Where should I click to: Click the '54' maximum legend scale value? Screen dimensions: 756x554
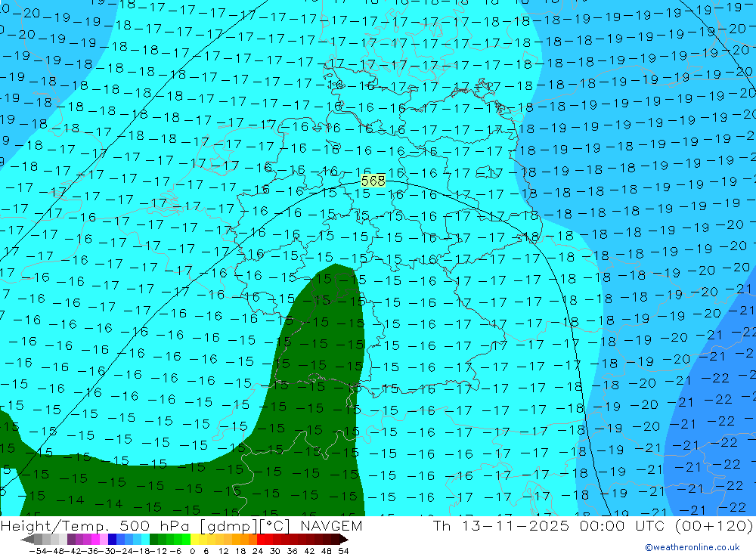click(343, 551)
